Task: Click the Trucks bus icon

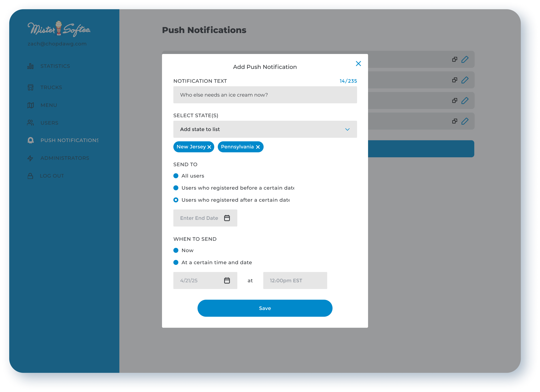Action: click(x=30, y=87)
